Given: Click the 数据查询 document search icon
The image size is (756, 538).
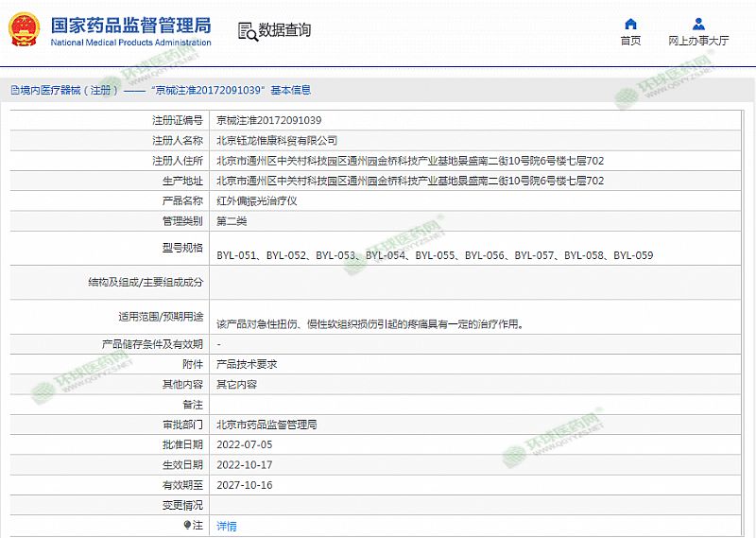Looking at the screenshot, I should [x=246, y=30].
